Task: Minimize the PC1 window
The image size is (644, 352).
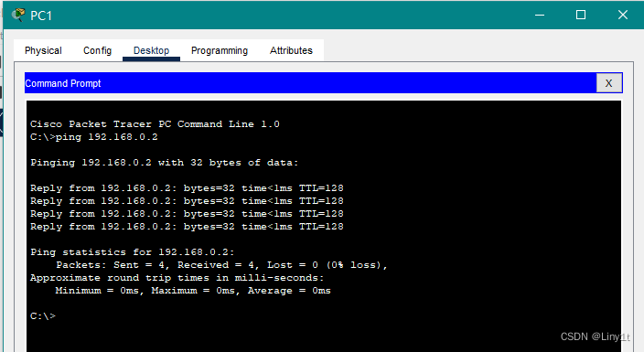Action: click(x=540, y=16)
